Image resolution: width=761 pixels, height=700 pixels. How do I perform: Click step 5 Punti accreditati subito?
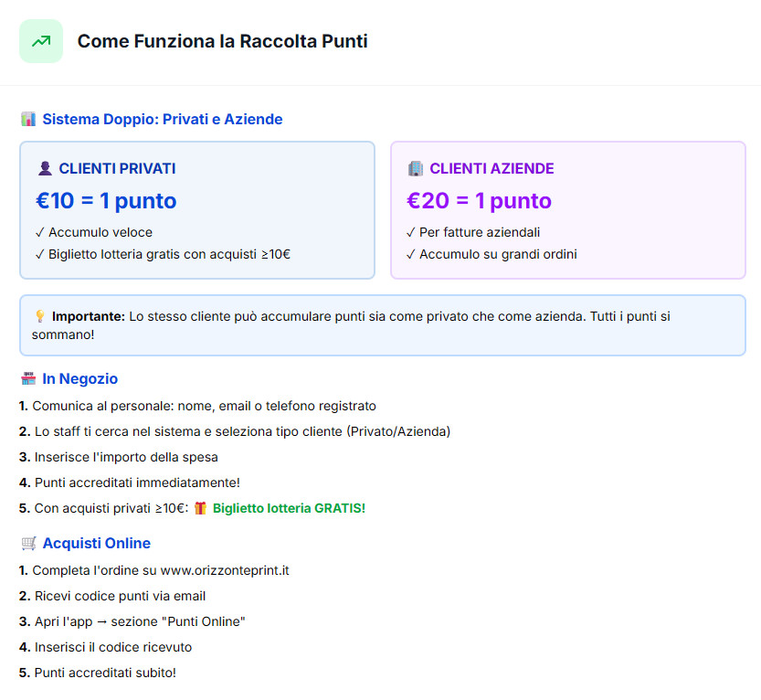click(x=98, y=673)
